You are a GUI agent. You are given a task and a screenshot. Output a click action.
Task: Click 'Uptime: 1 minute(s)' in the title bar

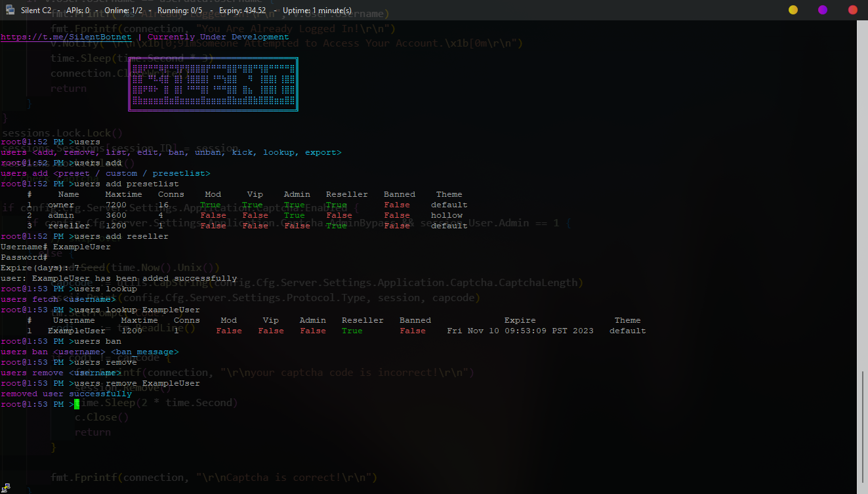(x=318, y=10)
